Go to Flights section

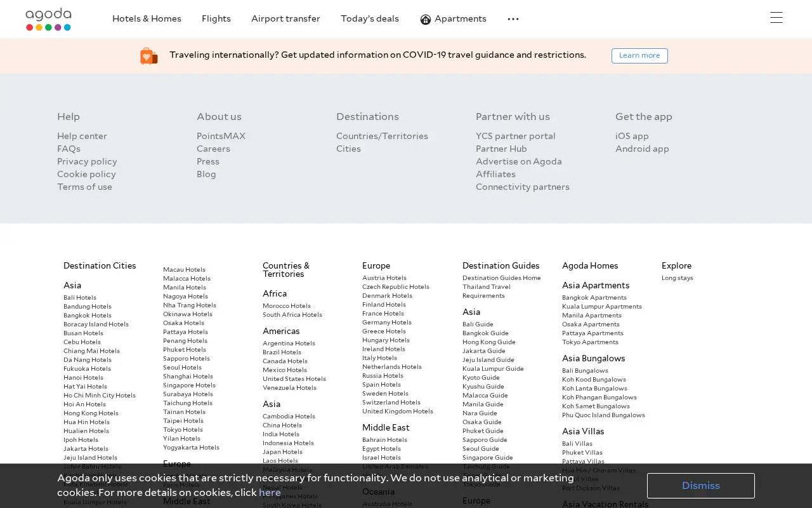216,19
